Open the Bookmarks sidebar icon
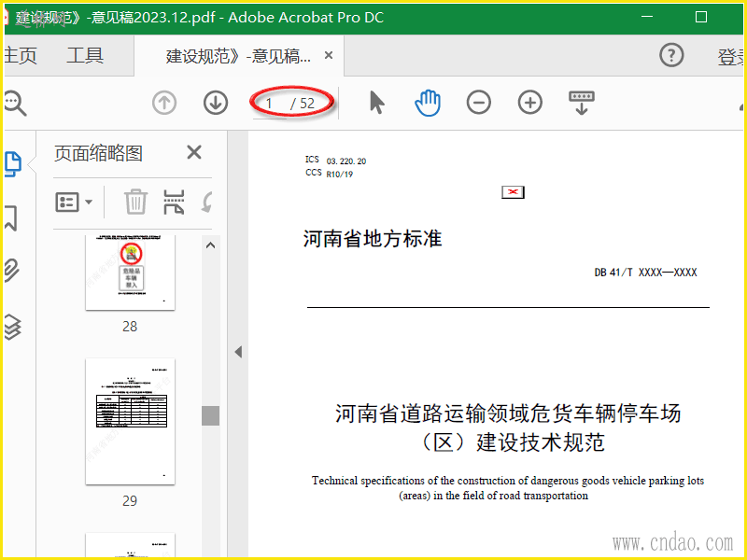The width and height of the screenshot is (747, 560). (x=11, y=218)
